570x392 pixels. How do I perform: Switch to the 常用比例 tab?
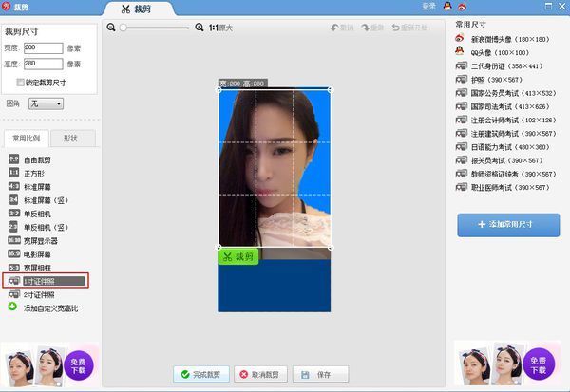(x=25, y=139)
